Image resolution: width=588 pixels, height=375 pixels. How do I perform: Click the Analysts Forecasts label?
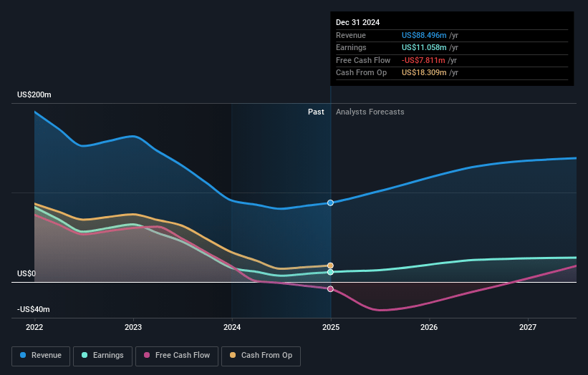[x=370, y=112]
